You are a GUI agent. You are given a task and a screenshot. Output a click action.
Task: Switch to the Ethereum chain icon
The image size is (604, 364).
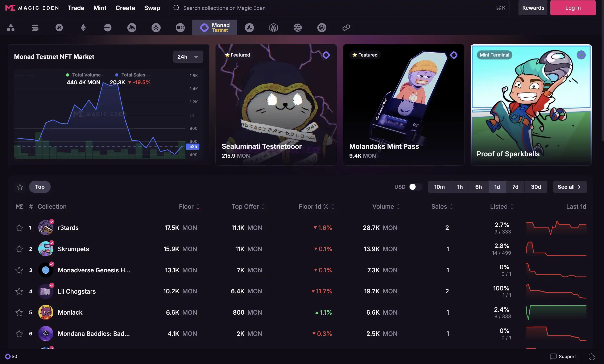tap(83, 28)
